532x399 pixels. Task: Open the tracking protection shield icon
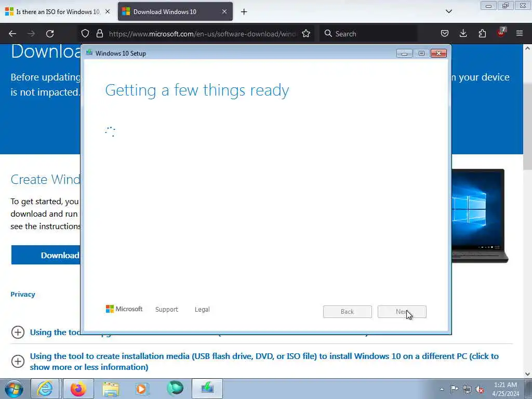point(85,33)
